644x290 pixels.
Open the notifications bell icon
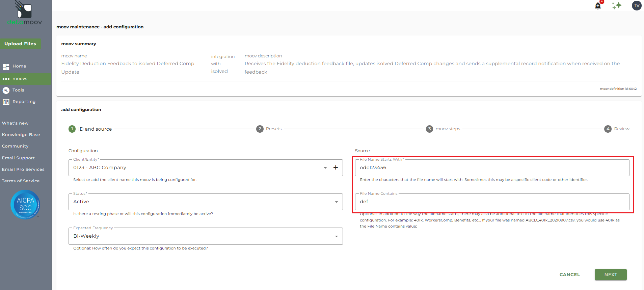point(598,6)
